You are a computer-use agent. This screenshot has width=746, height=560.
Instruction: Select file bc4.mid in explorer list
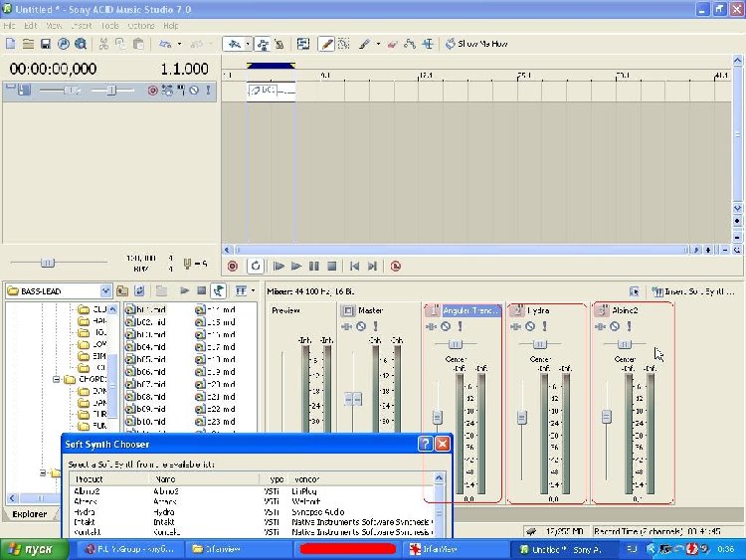[145, 347]
